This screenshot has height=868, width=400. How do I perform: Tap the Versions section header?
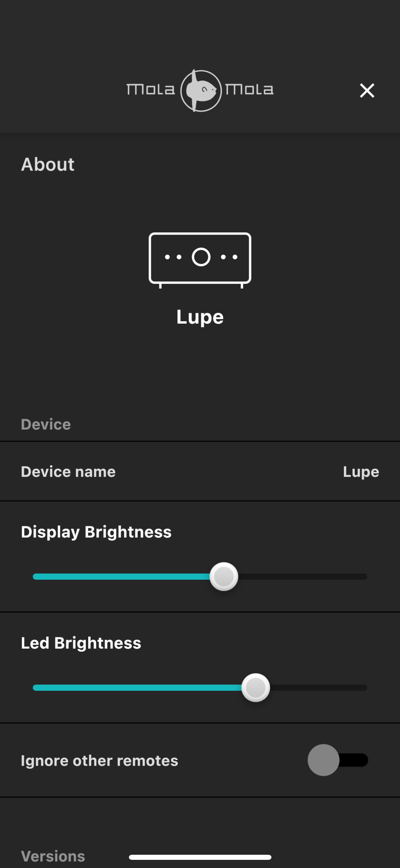tap(53, 856)
